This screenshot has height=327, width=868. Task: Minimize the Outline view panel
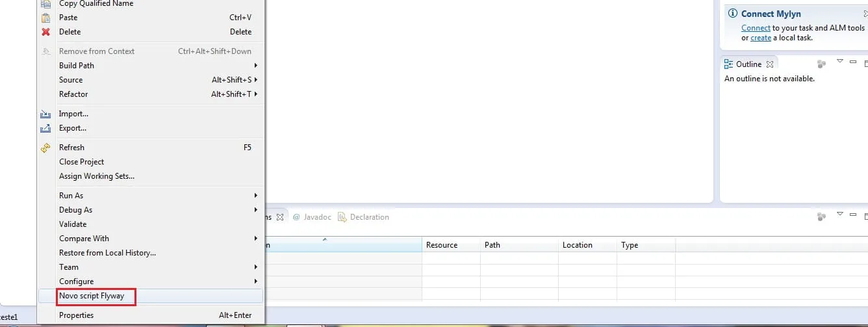coord(853,62)
